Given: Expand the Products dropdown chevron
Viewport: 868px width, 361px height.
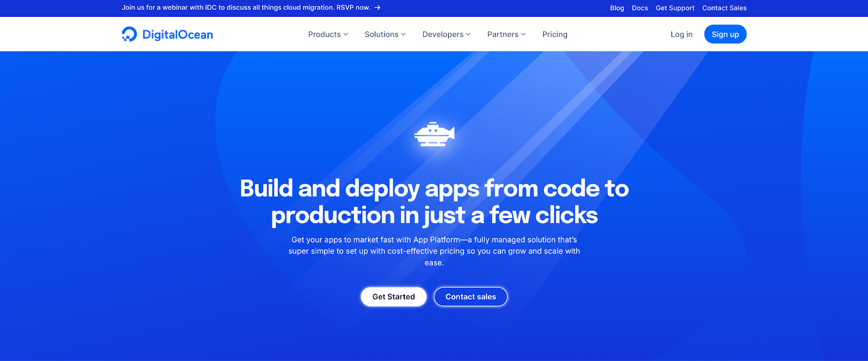Looking at the screenshot, I should pyautogui.click(x=346, y=34).
